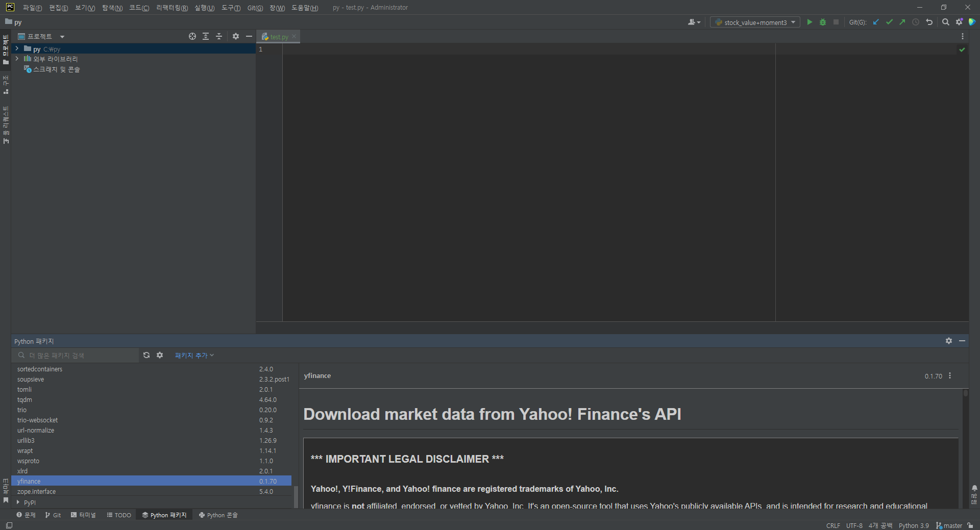Refresh the Python package list
This screenshot has height=530, width=980.
pos(146,355)
